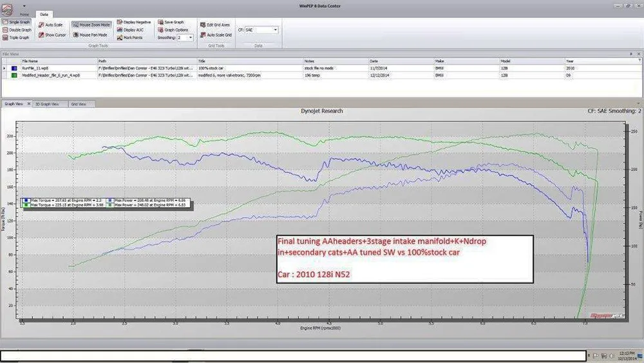Click Make column header
Viewport: 644px width, 363px height.
(x=466, y=61)
